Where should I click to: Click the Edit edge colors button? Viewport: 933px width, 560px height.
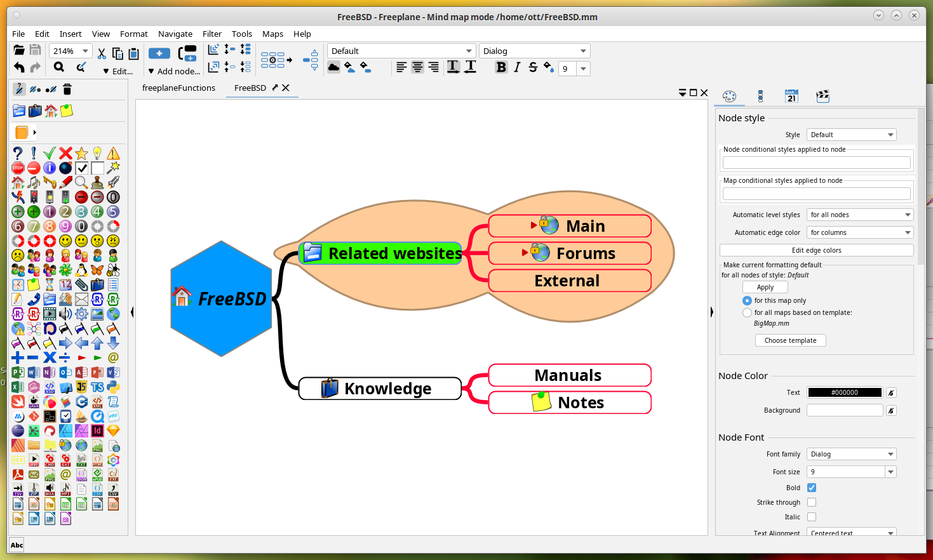coord(816,250)
